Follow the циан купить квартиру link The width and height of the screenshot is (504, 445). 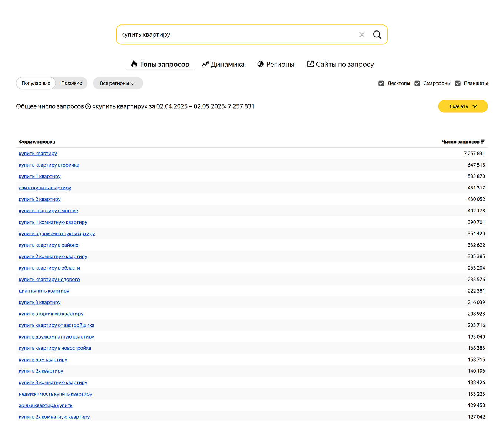pyautogui.click(x=44, y=291)
